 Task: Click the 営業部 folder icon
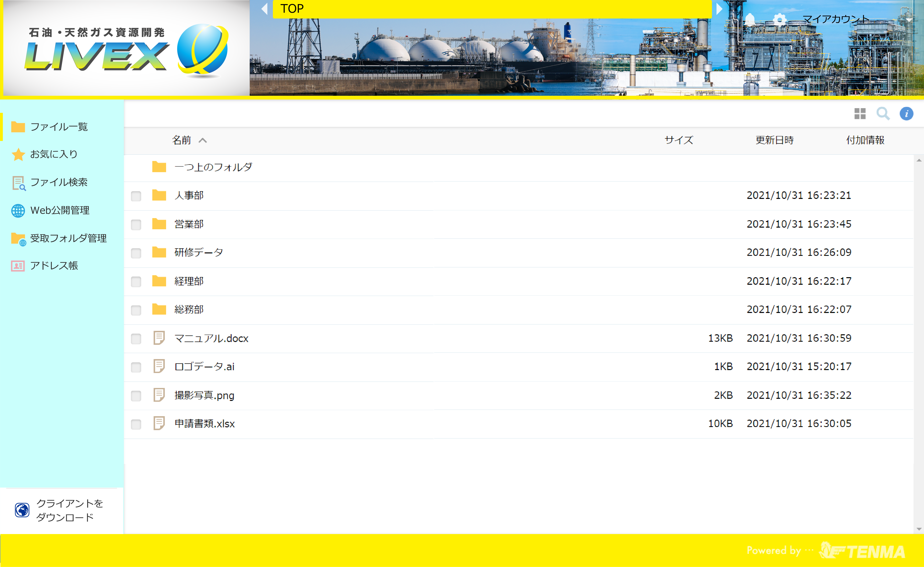coord(159,224)
